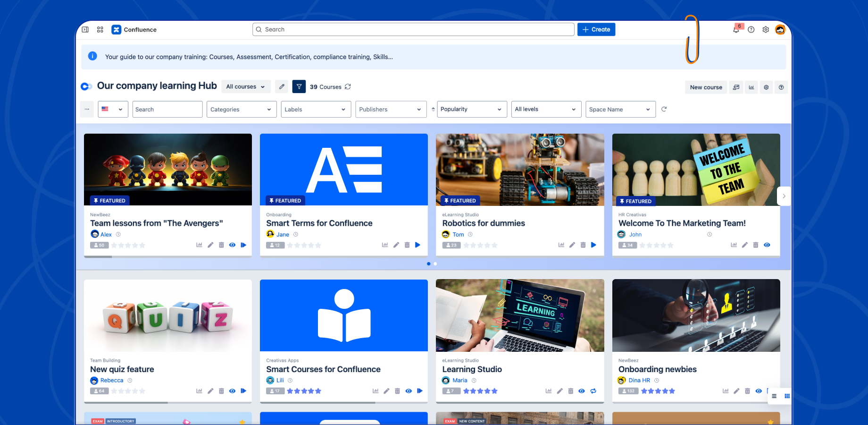
Task: Click the New course button
Action: 706,87
